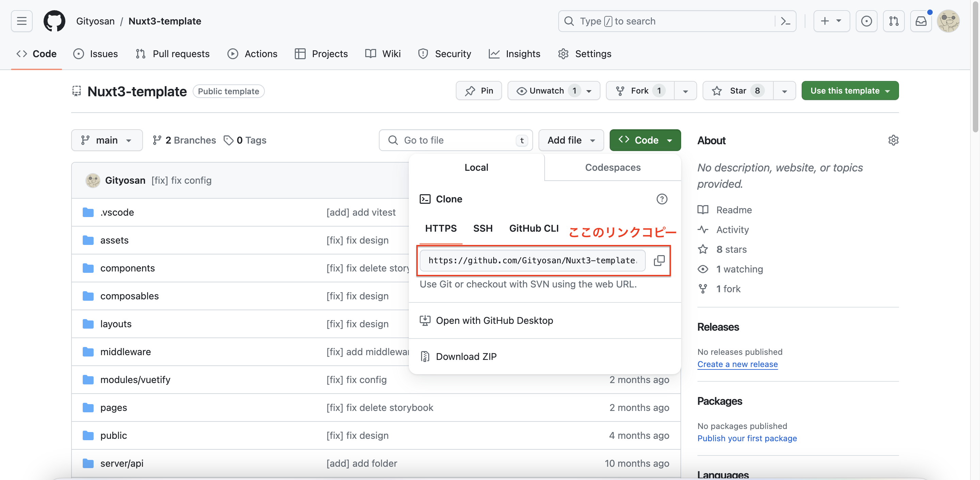Open the Add file dropdown
Image resolution: width=980 pixels, height=480 pixels.
click(571, 140)
